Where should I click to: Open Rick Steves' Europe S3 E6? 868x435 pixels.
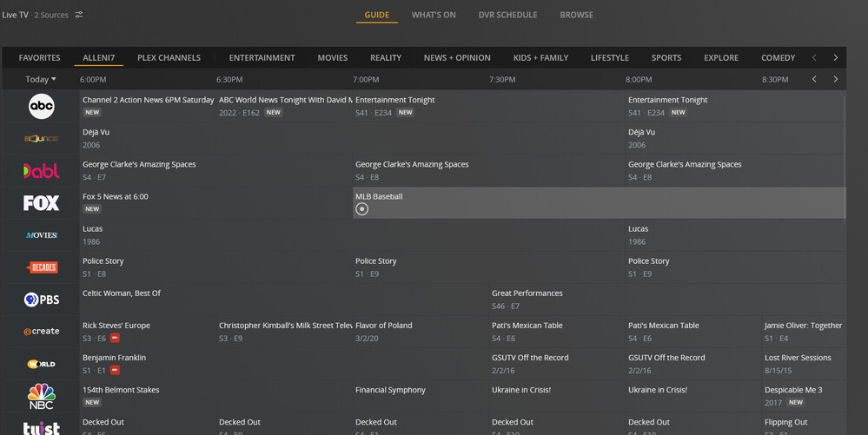pos(148,332)
